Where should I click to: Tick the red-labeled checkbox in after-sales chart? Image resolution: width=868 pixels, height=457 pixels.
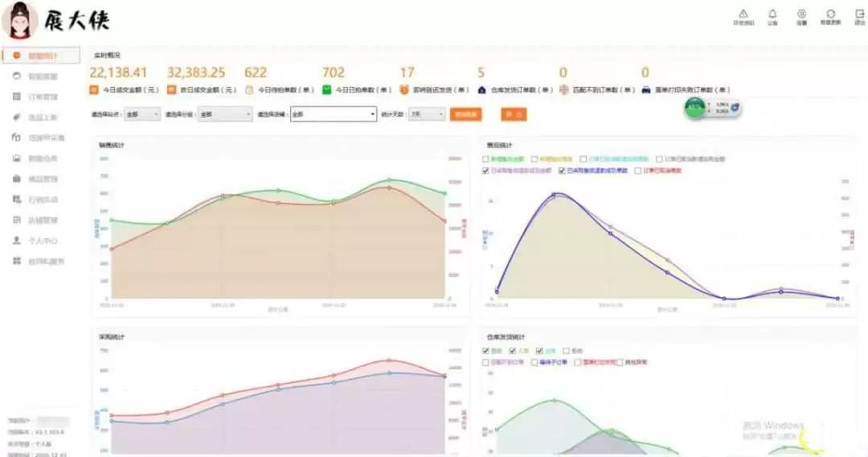tap(637, 171)
